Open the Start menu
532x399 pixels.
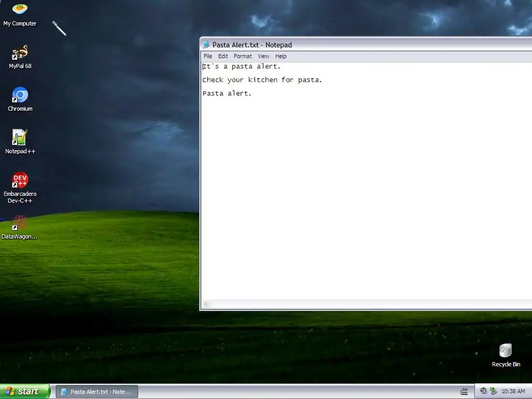tap(25, 391)
